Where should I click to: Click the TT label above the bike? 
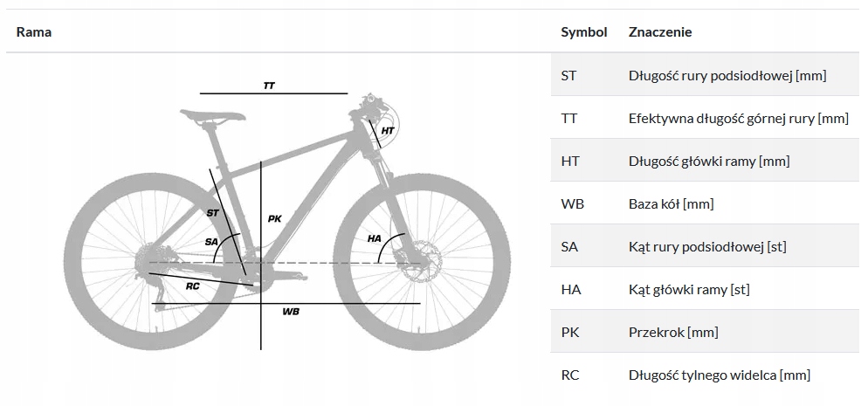click(x=269, y=86)
